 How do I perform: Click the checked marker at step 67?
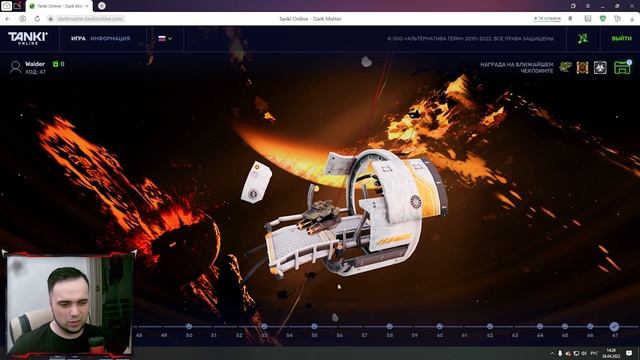coord(614,326)
